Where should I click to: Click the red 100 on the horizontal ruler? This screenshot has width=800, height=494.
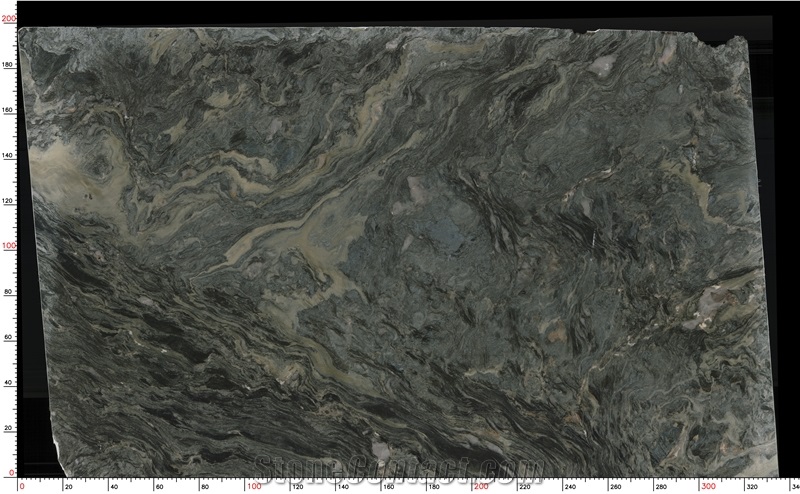(x=254, y=486)
